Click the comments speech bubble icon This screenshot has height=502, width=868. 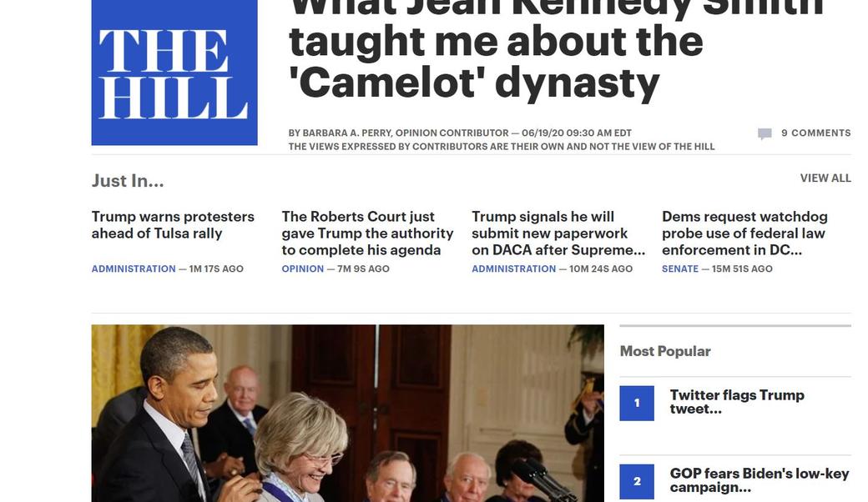(765, 133)
